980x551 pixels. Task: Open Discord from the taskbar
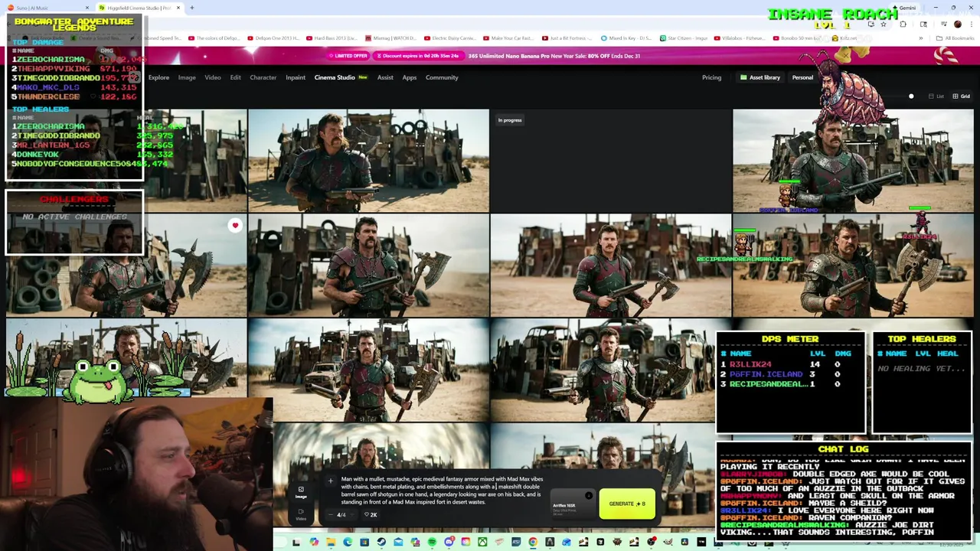pos(449,542)
